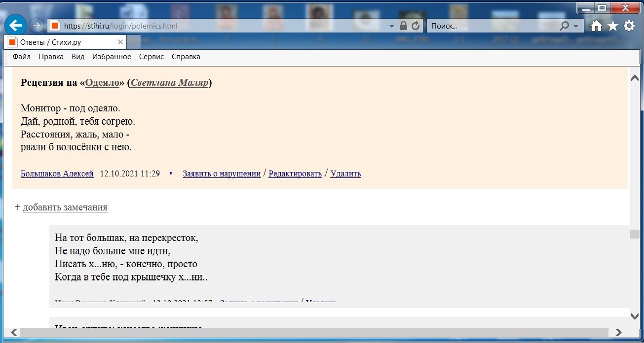This screenshot has height=343, width=644.
Task: Click the Заявить о нарушении link
Action: 222,173
